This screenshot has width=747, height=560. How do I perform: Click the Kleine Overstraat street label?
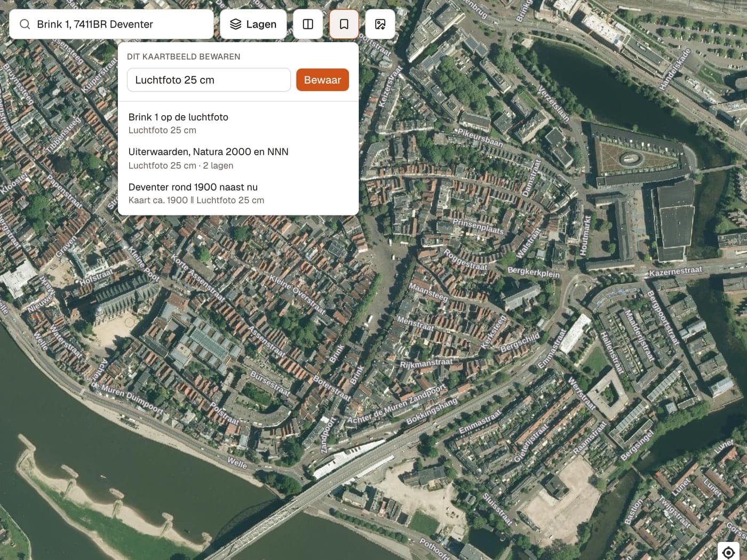[297, 294]
